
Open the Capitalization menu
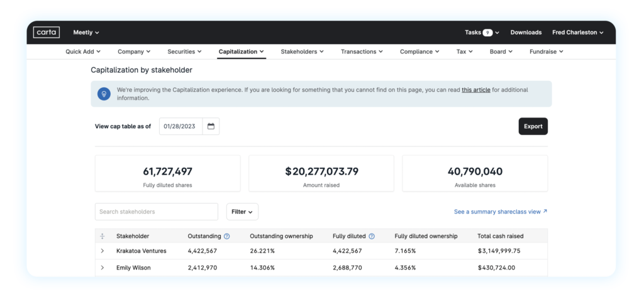pyautogui.click(x=241, y=52)
